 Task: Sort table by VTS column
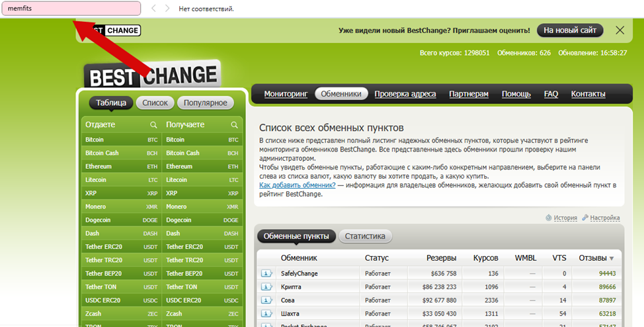click(x=559, y=258)
